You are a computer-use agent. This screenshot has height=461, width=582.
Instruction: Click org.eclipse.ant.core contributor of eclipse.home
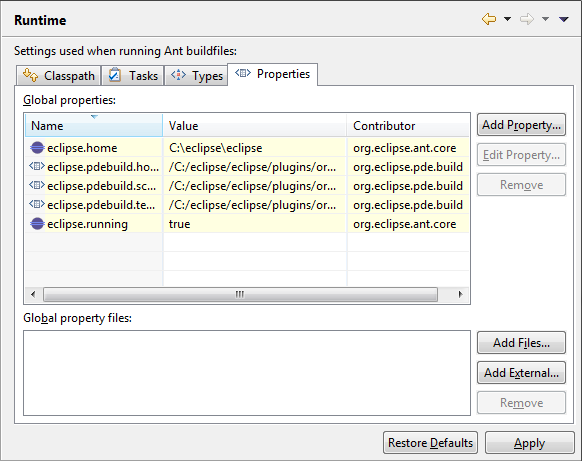click(405, 148)
